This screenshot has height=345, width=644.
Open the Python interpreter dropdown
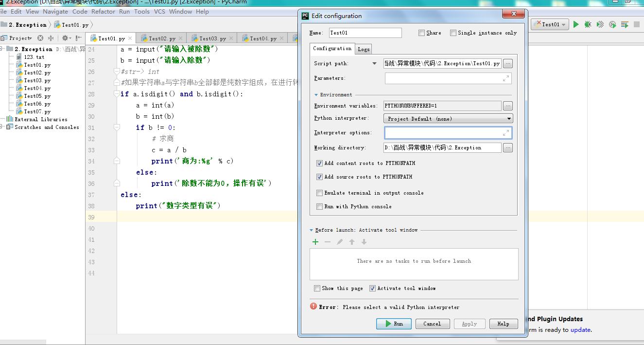(448, 118)
